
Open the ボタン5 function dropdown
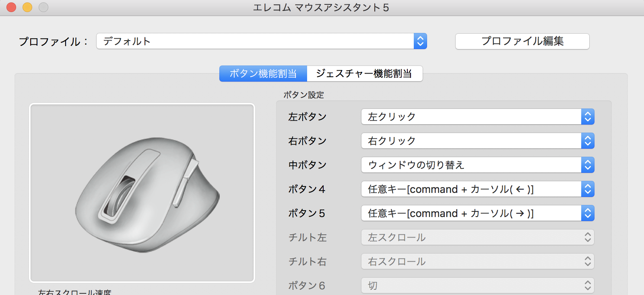coord(478,213)
